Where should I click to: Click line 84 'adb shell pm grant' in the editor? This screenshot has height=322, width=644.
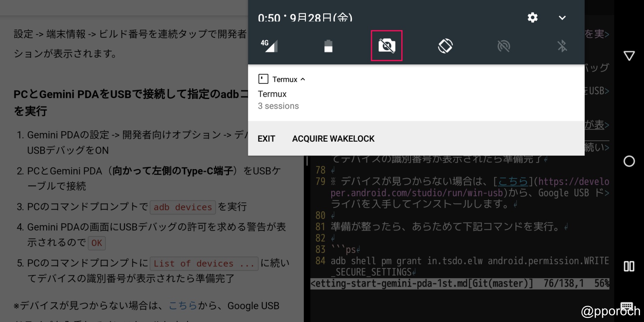470,266
